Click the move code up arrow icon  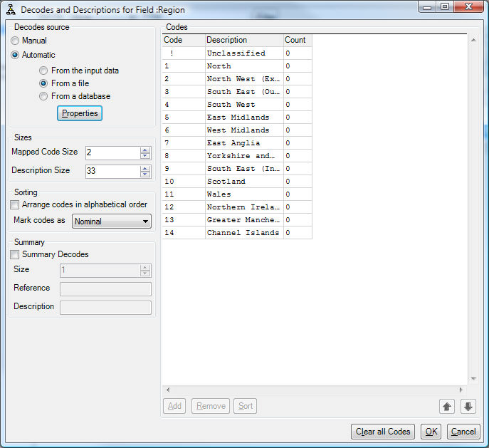point(447,406)
